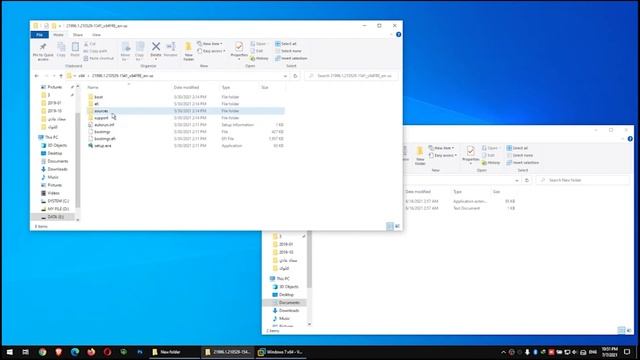Click the Search New folder box
This screenshot has height=360, width=640.
click(x=582, y=180)
